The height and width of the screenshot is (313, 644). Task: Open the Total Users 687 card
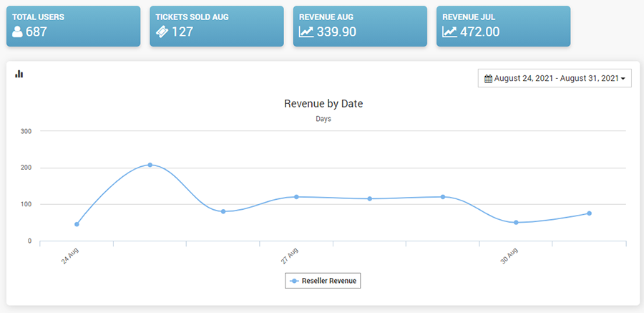(73, 26)
